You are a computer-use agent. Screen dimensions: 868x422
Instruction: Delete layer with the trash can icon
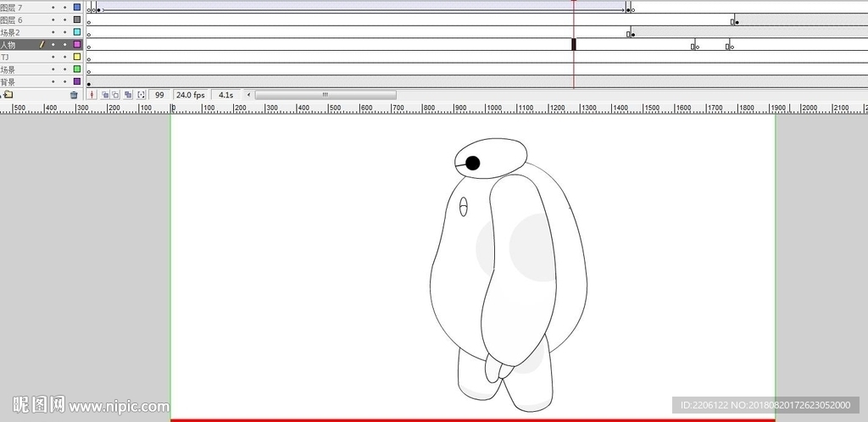74,95
